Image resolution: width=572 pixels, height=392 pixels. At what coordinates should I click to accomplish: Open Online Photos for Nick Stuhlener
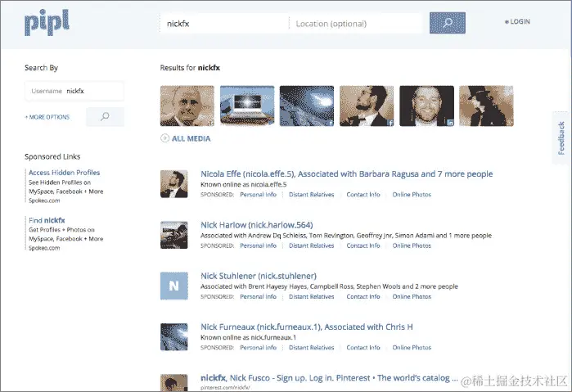coord(412,297)
